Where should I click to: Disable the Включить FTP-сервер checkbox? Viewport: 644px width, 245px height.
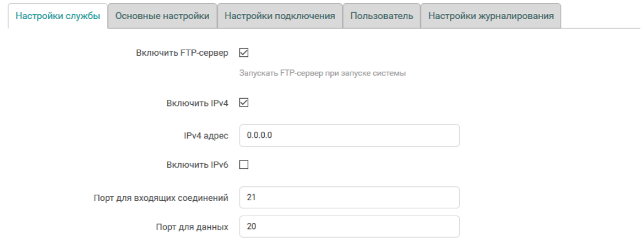coord(243,53)
